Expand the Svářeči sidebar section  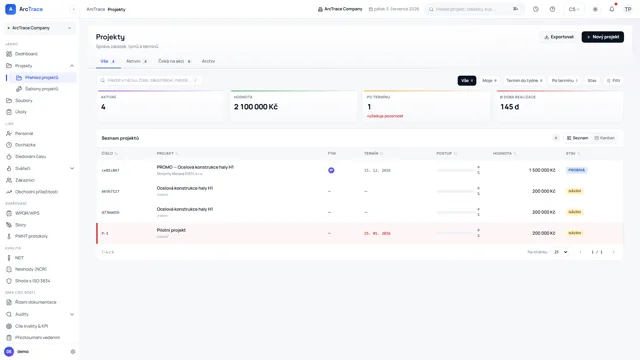coord(72,168)
